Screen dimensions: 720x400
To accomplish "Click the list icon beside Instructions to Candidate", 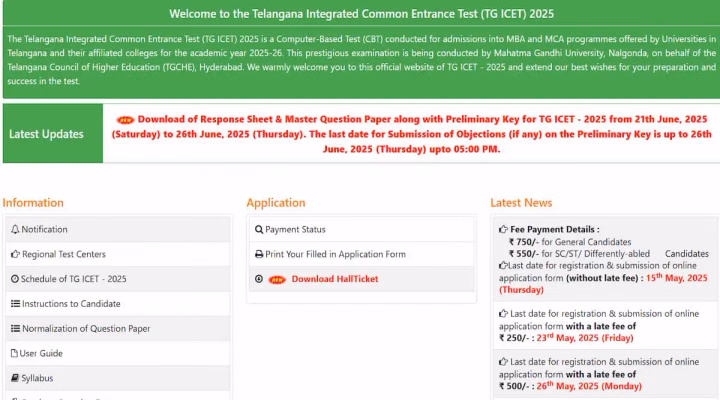I will pyautogui.click(x=15, y=304).
